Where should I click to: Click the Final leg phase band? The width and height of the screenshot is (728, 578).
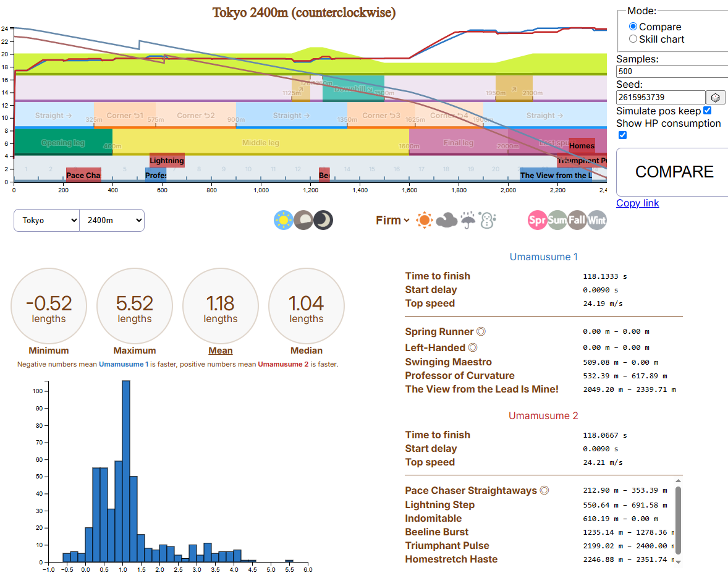[x=459, y=143]
